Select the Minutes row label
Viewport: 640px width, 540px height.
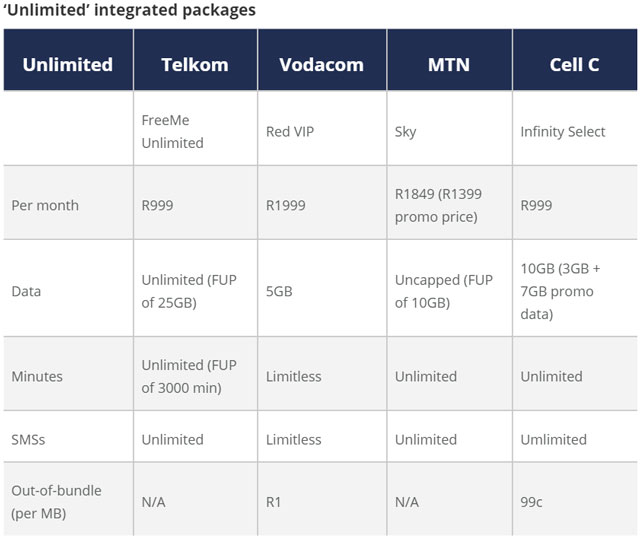pos(37,377)
